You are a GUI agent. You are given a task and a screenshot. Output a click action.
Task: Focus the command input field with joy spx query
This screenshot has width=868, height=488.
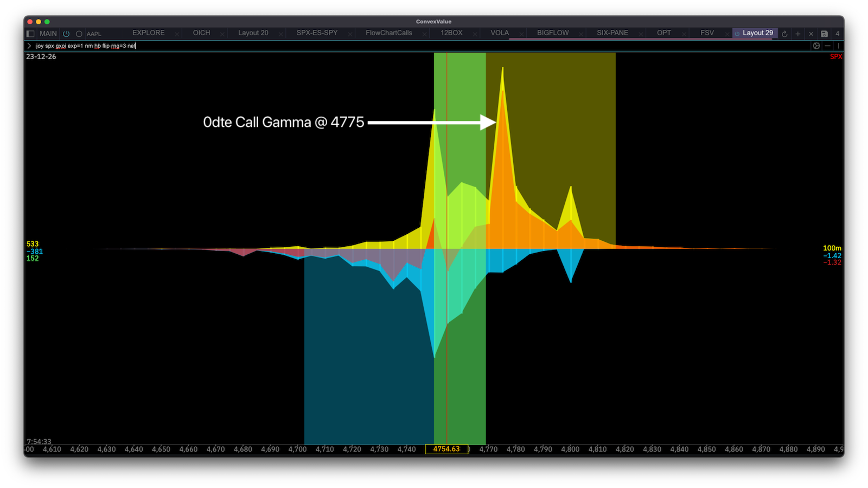pyautogui.click(x=420, y=46)
